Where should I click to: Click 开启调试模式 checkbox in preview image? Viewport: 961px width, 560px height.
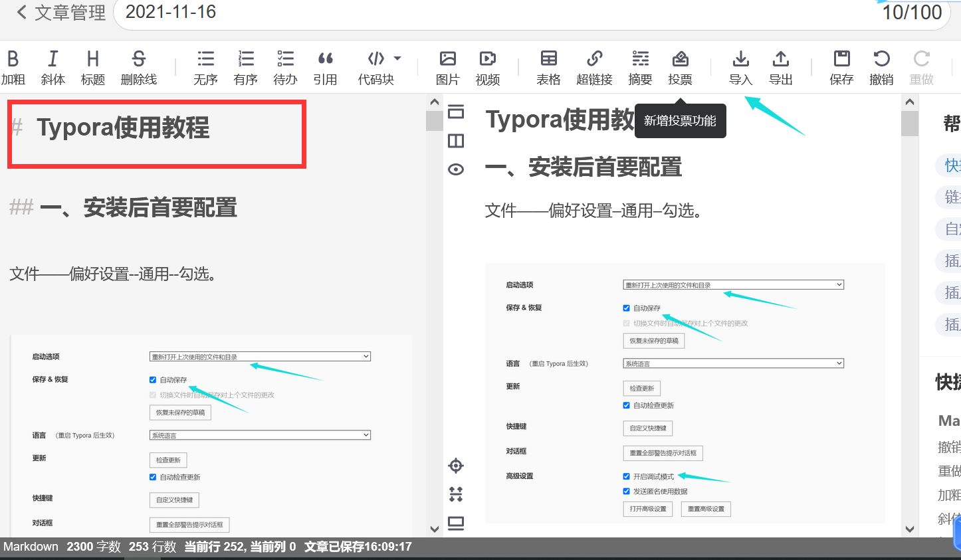click(x=626, y=476)
